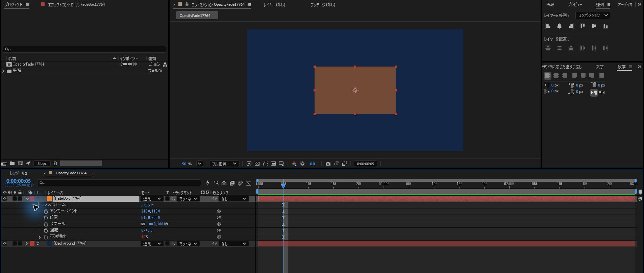Switch to the Character (文字) panel tab
The height and width of the screenshot is (273, 644).
600,67
